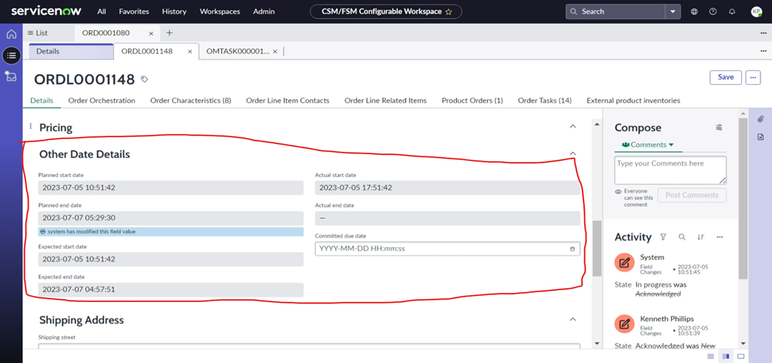Click Kenneth Phillips activity edit avatar
Image resolution: width=772 pixels, height=363 pixels.
click(624, 324)
